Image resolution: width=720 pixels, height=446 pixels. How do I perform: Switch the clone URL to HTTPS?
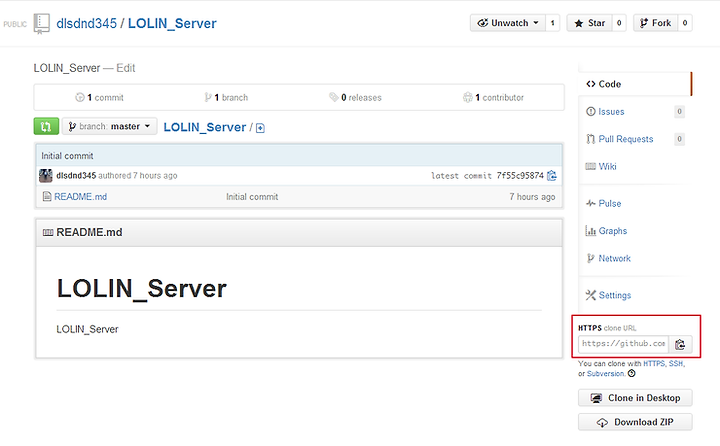[x=654, y=364]
